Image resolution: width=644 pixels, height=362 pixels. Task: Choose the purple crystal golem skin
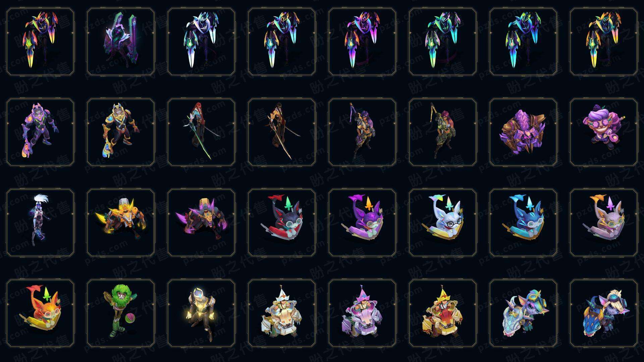coord(523,132)
